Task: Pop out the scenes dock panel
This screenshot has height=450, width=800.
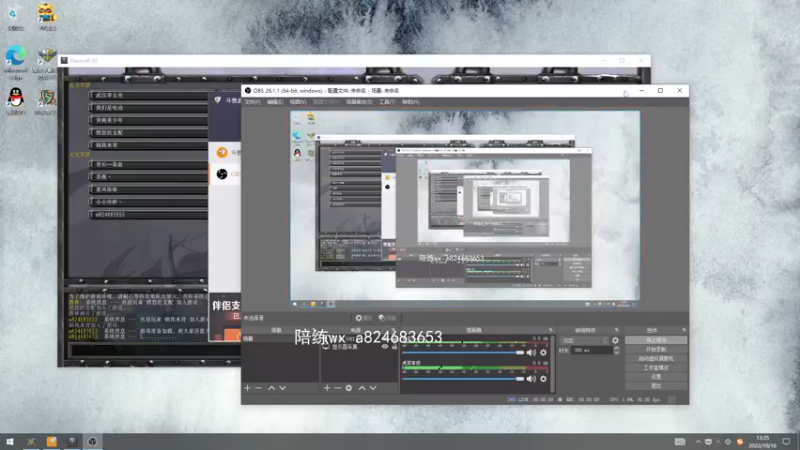Action: [315, 331]
